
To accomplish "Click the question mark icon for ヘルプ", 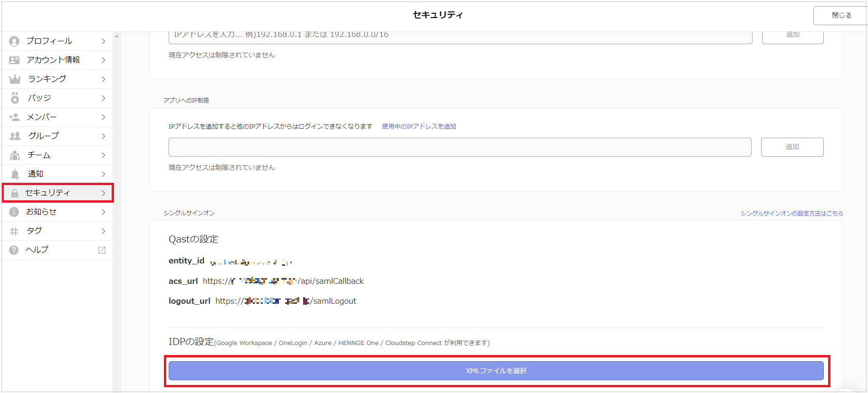I will pos(14,250).
